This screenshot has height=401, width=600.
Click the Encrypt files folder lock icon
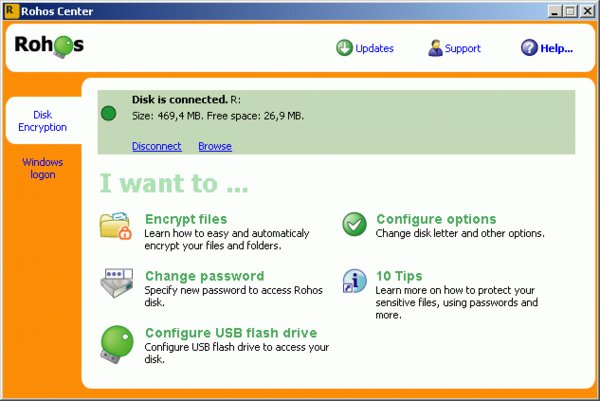(116, 226)
